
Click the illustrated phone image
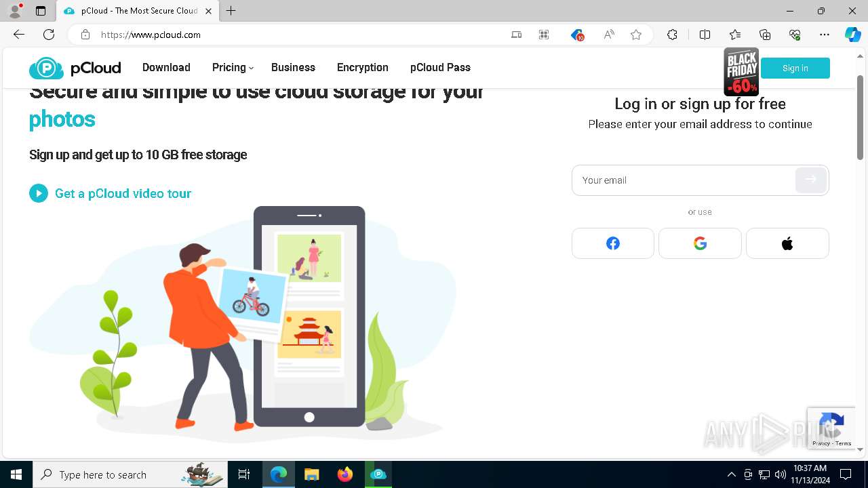[309, 317]
